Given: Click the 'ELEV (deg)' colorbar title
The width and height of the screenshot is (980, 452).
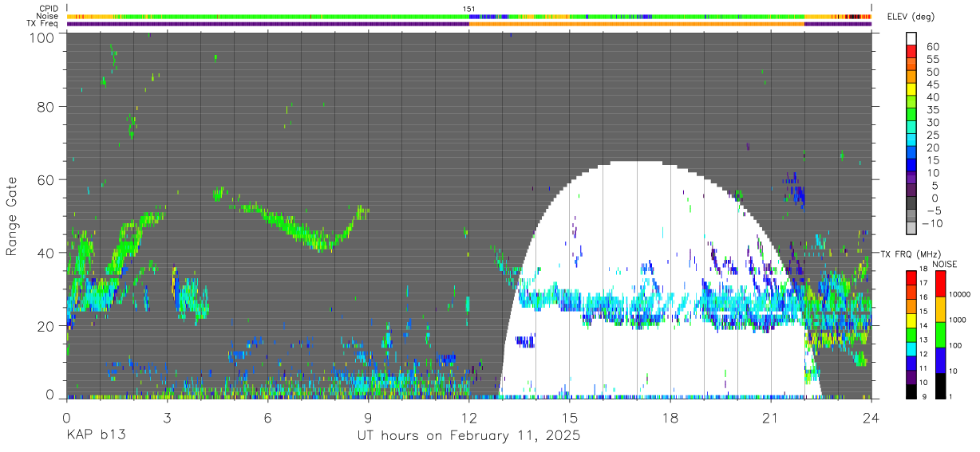Looking at the screenshot, I should (911, 17).
